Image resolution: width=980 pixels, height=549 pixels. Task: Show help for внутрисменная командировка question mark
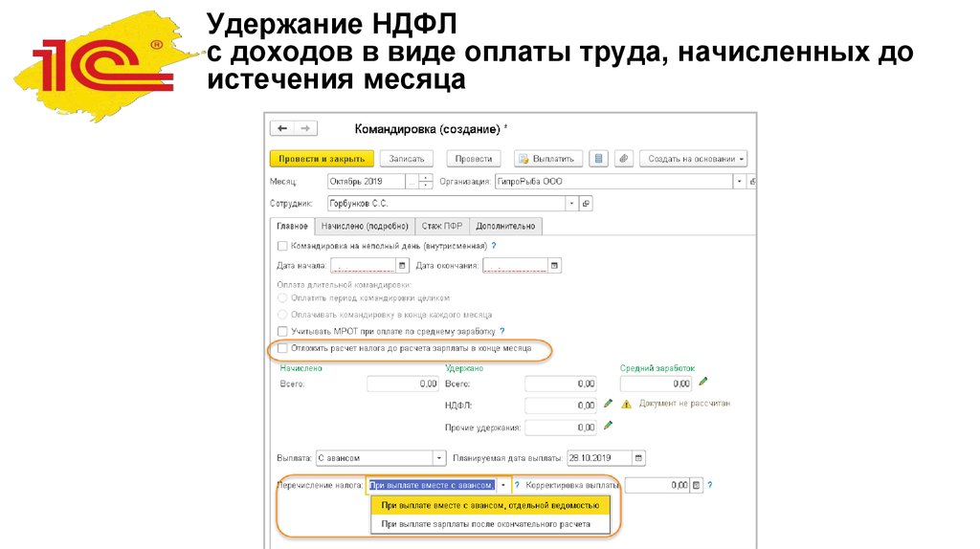(x=493, y=246)
